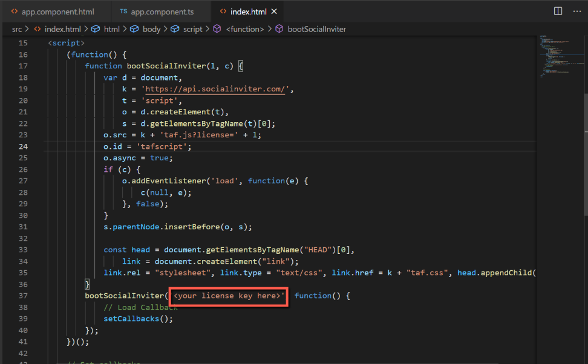Screen dimensions: 588x364
Task: Click the HTML file icon on index.html tab
Action: [x=223, y=11]
